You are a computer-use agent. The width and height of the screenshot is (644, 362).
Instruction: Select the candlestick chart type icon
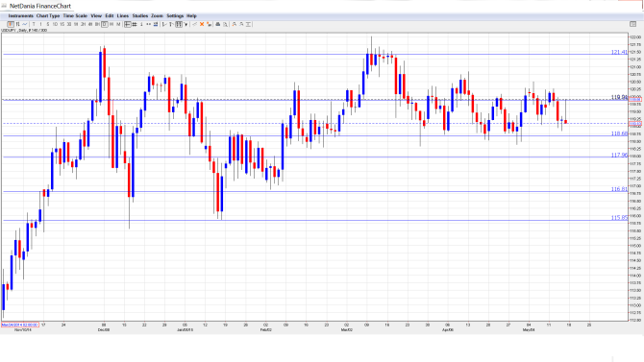11,24
